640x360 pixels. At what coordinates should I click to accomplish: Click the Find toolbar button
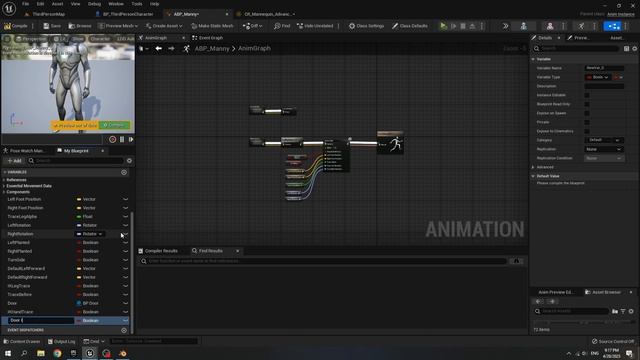(282, 26)
